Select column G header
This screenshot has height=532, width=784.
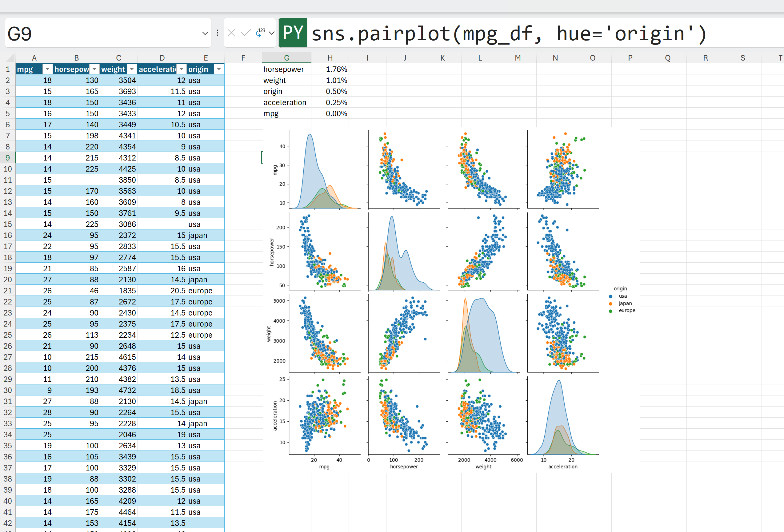pos(286,58)
